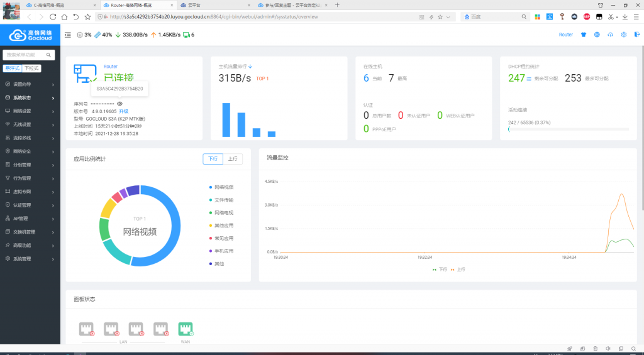This screenshot has width=644, height=355.
Task: Click the DHCP lease list icon beside 247
Action: pos(529,79)
